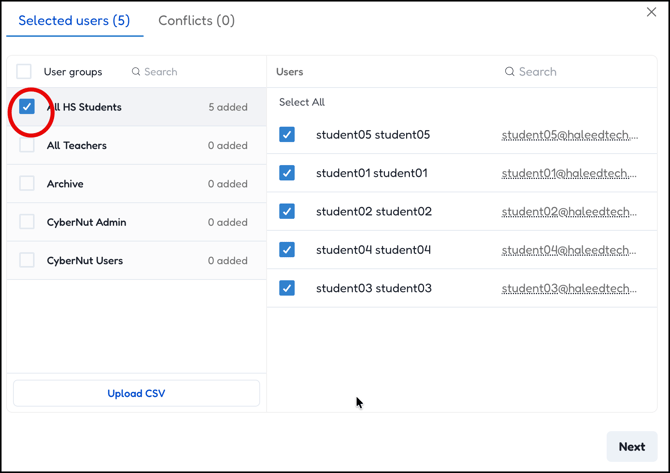Open the Selected users (5) tab
This screenshot has height=473, width=670.
click(x=74, y=20)
